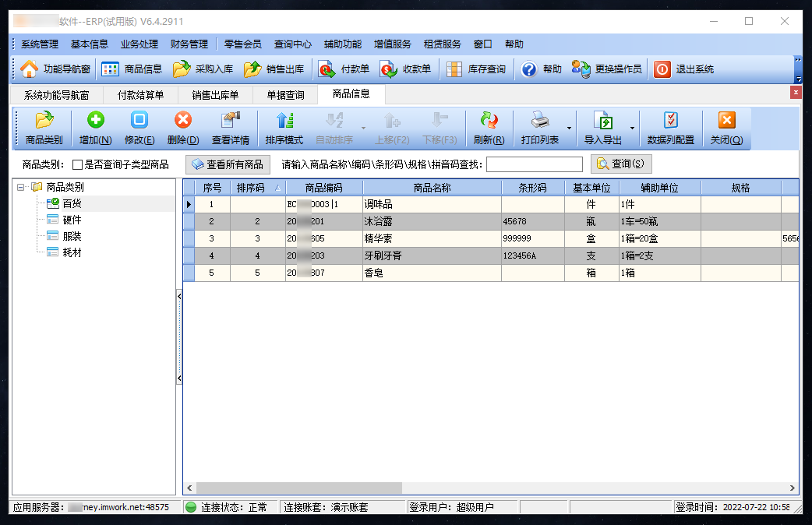Click the product search input field
This screenshot has height=525, width=812.
click(534, 164)
